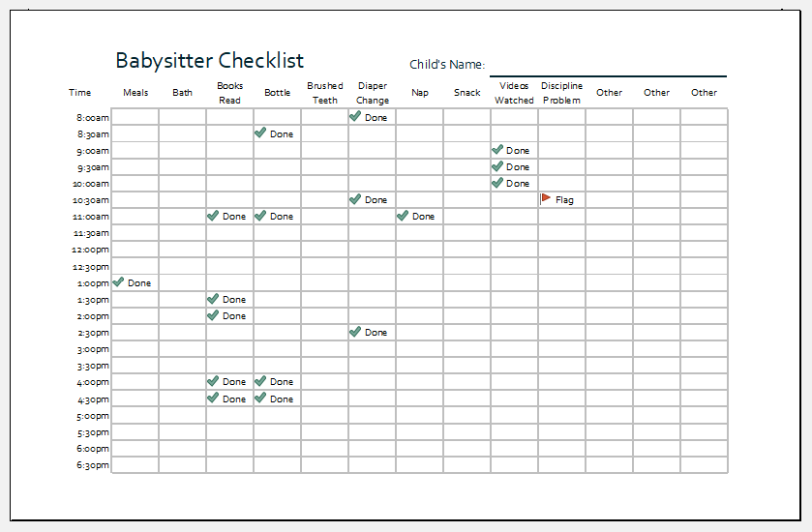Click the empty Meals cell at 8:00am
Screen dimensions: 812x532
click(135, 117)
